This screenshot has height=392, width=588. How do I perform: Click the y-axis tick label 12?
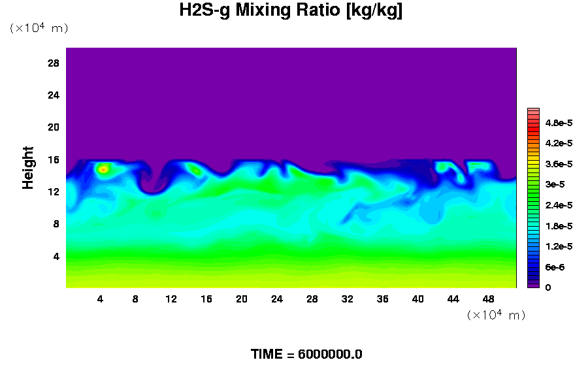coord(54,191)
